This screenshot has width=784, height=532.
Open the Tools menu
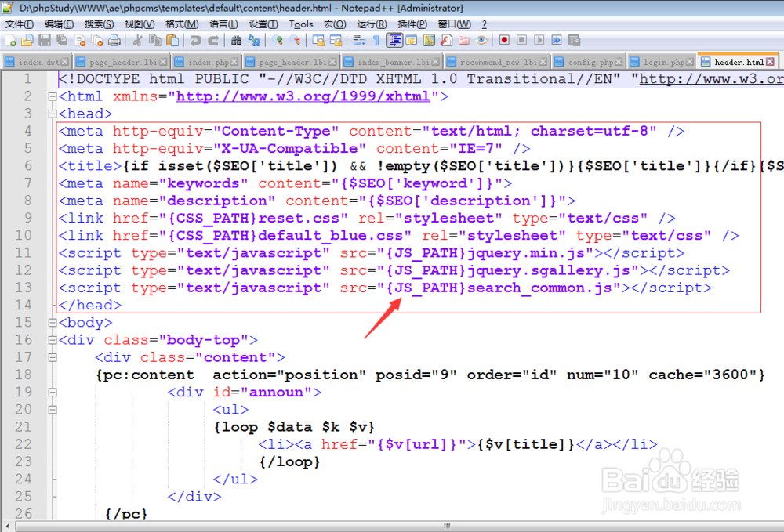(301, 24)
